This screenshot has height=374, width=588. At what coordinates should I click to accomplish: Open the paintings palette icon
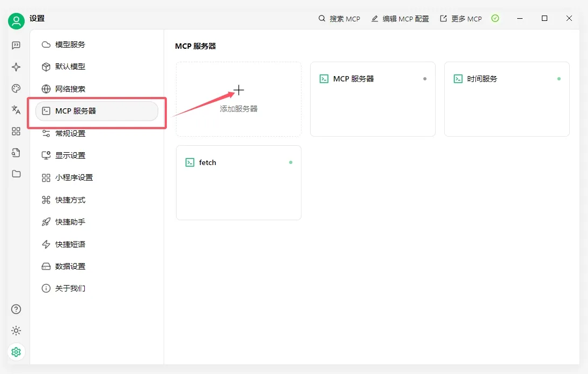pyautogui.click(x=16, y=88)
